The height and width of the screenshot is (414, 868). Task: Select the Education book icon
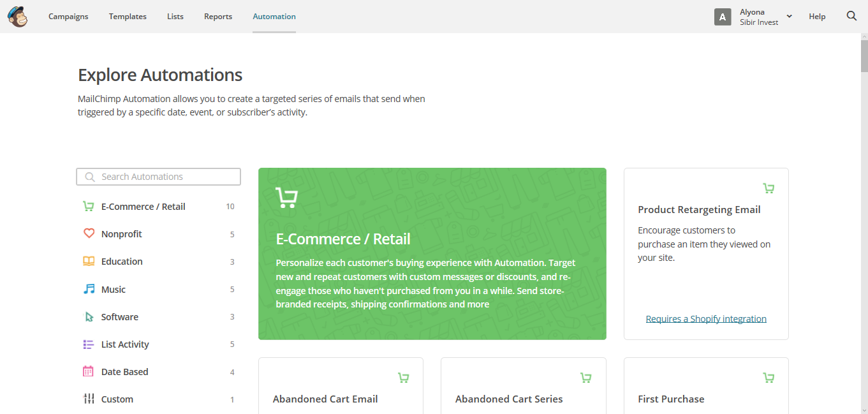pyautogui.click(x=89, y=262)
